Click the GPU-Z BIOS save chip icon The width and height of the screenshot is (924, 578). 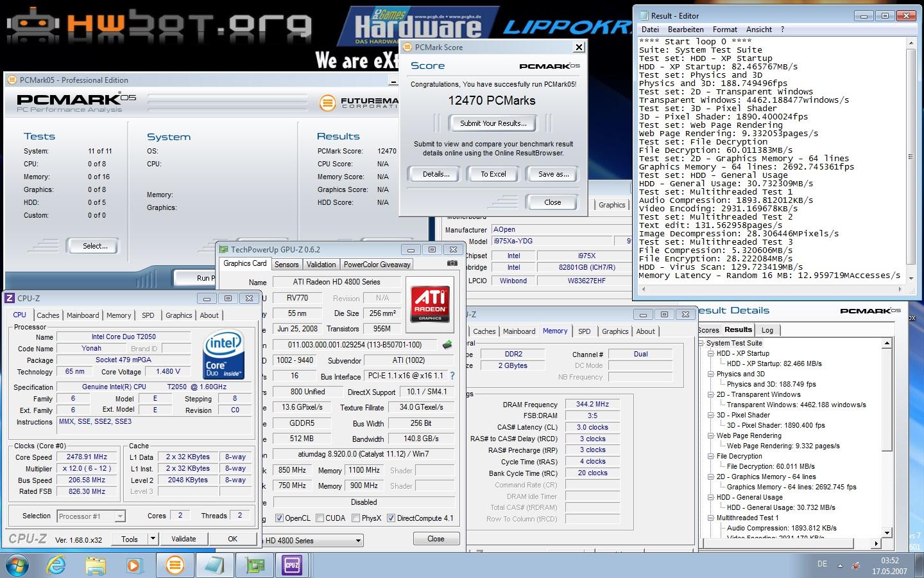point(447,345)
